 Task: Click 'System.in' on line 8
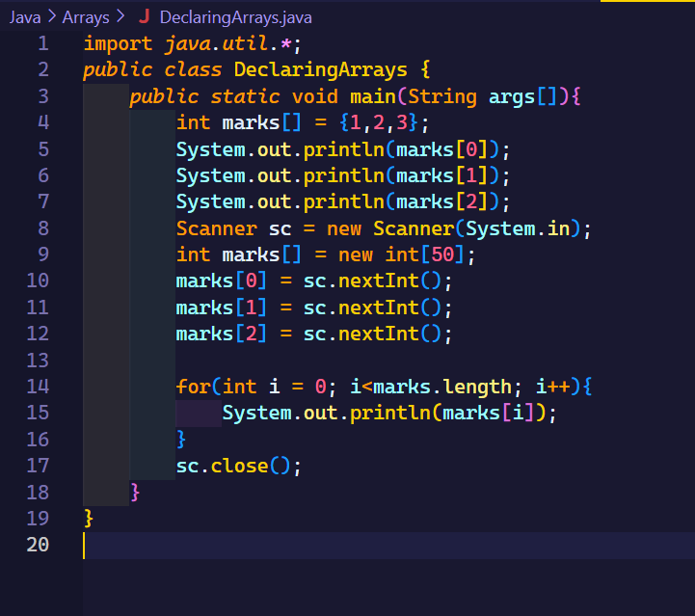518,228
